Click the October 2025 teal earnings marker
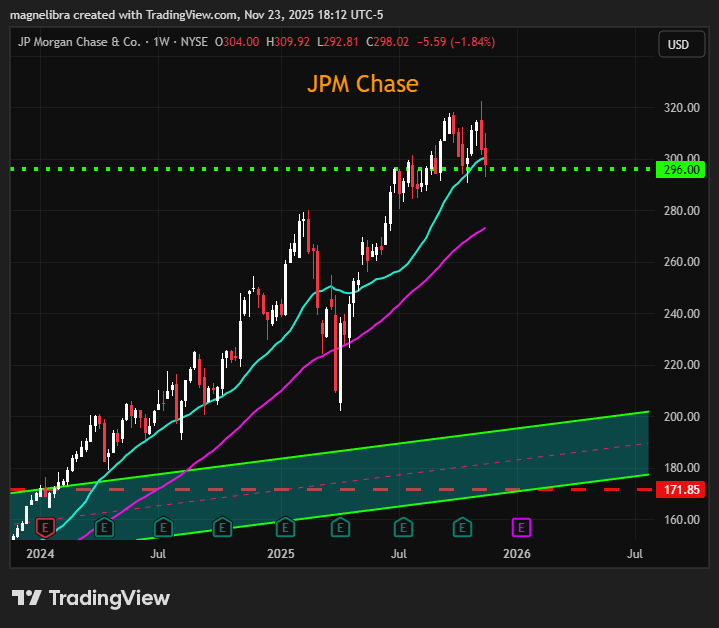The image size is (719, 628). point(462,528)
